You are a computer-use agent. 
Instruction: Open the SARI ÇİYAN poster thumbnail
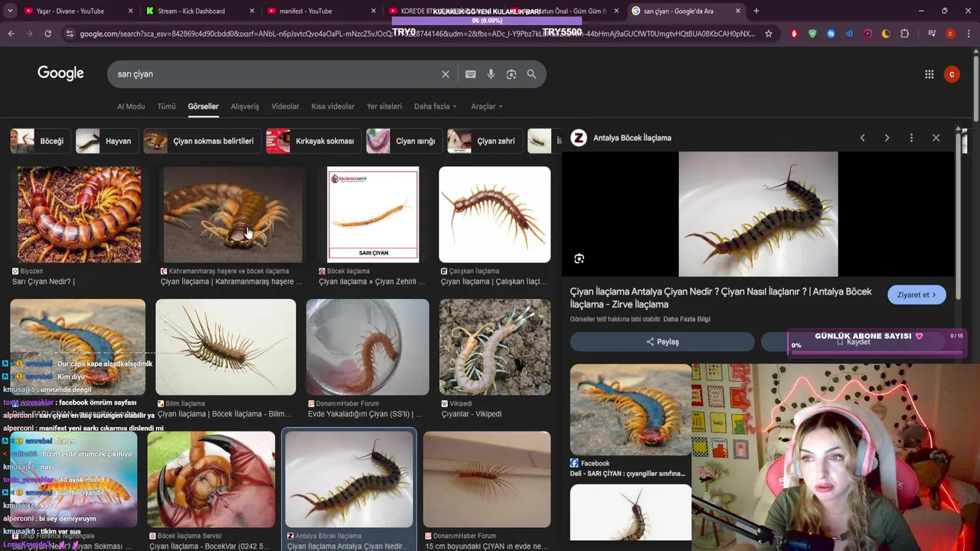pyautogui.click(x=373, y=214)
